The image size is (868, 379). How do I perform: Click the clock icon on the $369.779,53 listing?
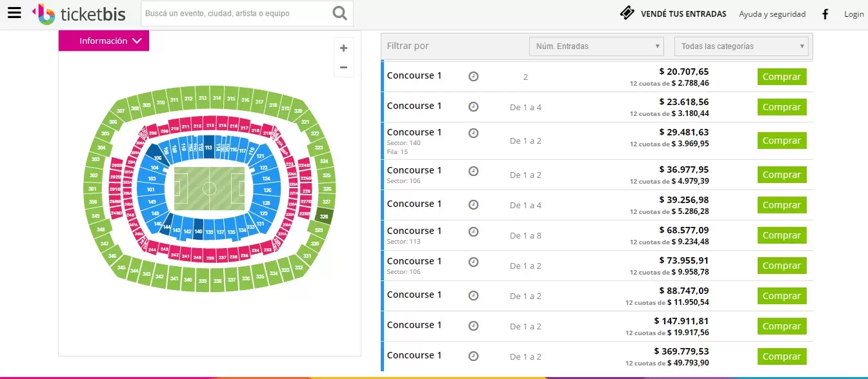[x=474, y=356]
